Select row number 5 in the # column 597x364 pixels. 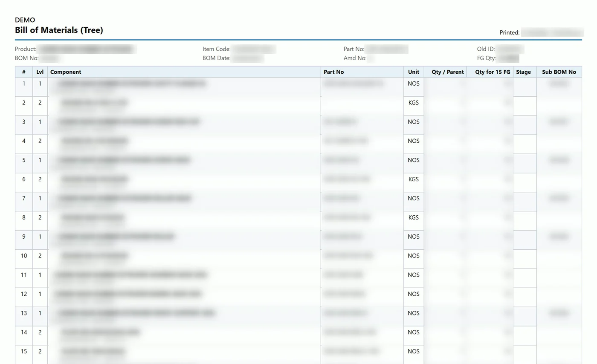[24, 160]
